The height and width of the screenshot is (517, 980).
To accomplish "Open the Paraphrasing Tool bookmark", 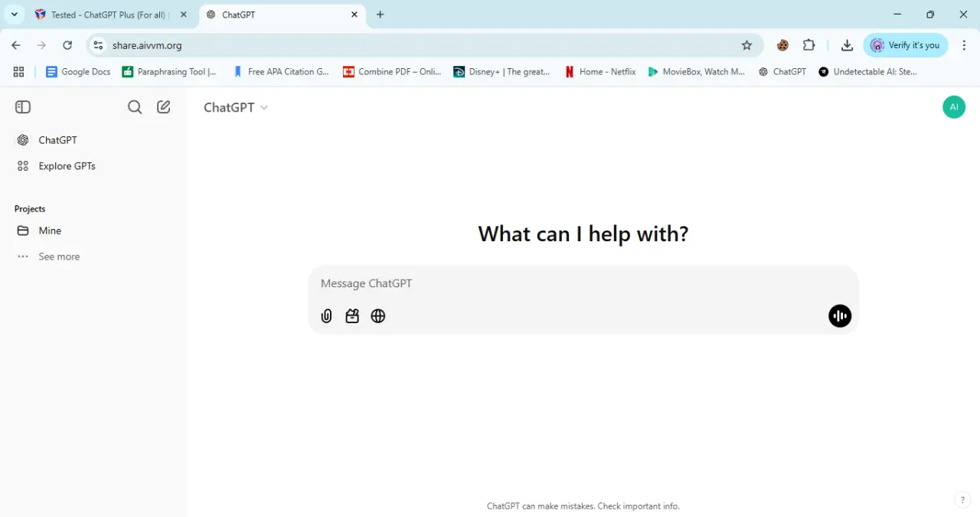I will [169, 72].
